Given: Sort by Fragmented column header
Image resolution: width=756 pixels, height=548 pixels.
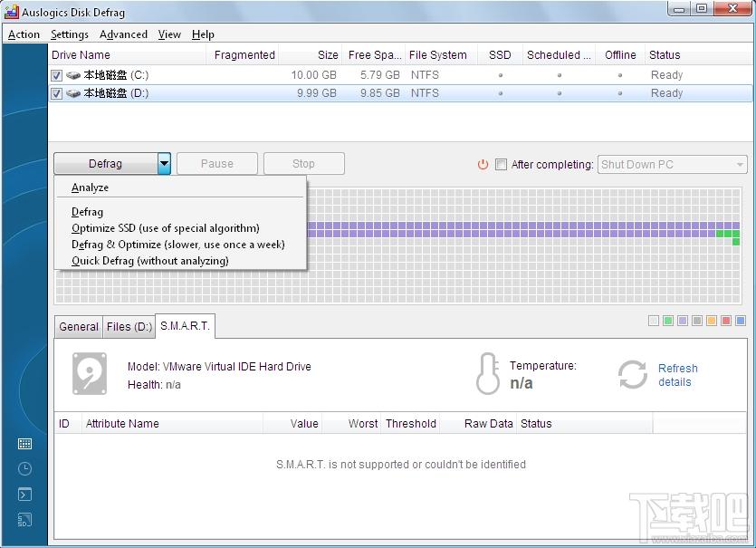Looking at the screenshot, I should tap(243, 55).
